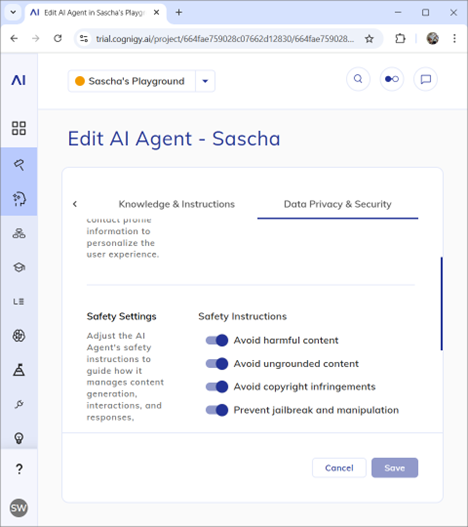Click the toggle-style icon in top bar
Image resolution: width=468 pixels, height=527 pixels.
(x=392, y=79)
